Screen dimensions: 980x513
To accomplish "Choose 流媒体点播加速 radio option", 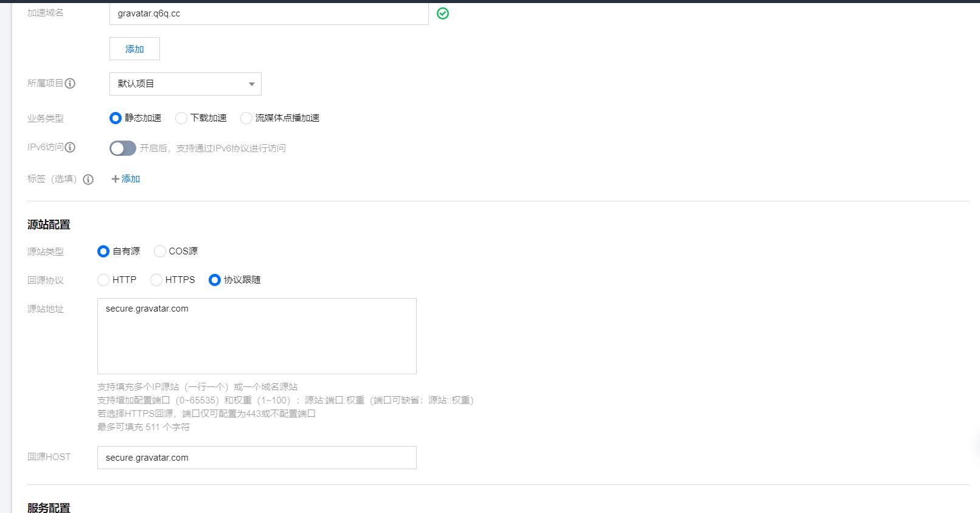I will click(x=246, y=118).
